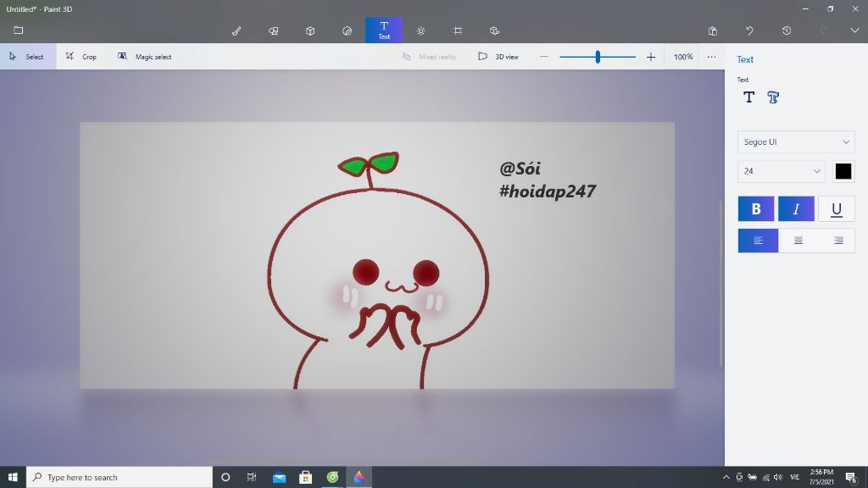Open the Effects tool
Image resolution: width=868 pixels, height=488 pixels.
[420, 30]
